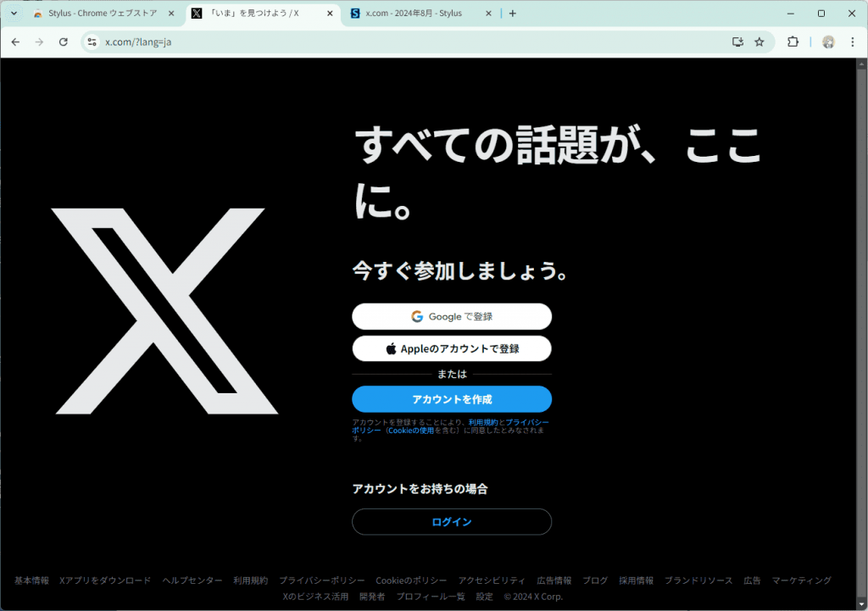868x611 pixels.
Task: Click the scrollbar up arrow
Action: point(862,64)
